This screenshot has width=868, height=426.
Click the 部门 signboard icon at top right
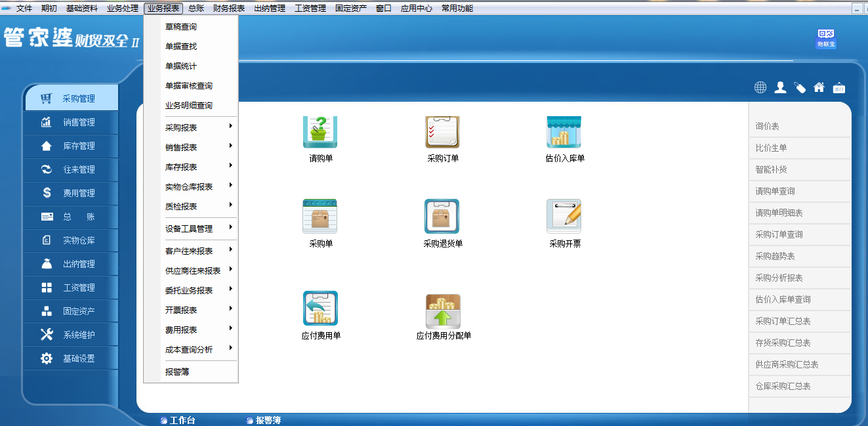[x=838, y=87]
